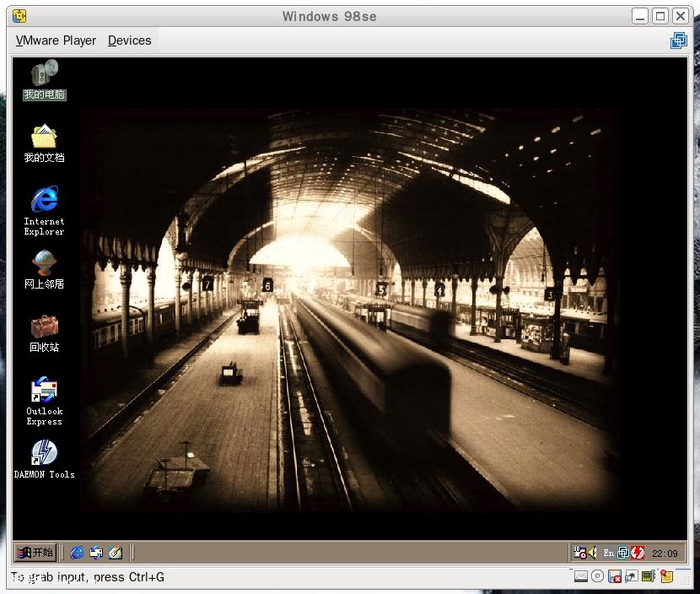Click the VMware Tools tray icon

[x=623, y=553]
